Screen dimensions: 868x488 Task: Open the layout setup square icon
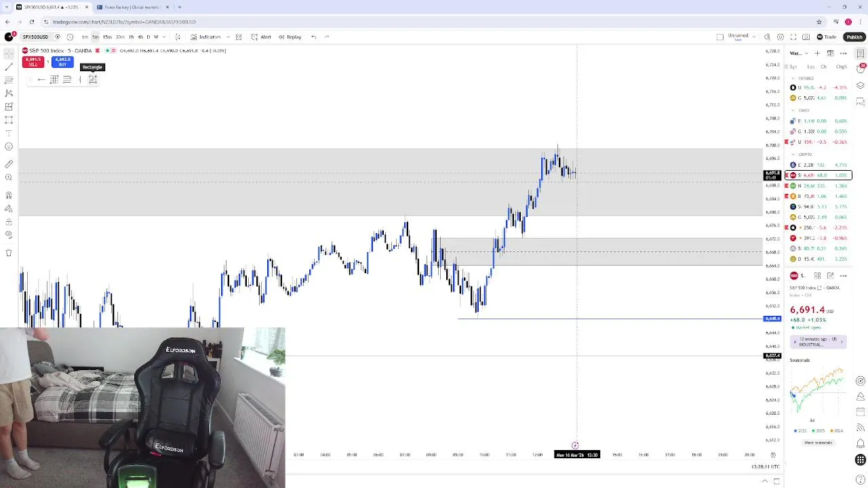click(x=720, y=37)
